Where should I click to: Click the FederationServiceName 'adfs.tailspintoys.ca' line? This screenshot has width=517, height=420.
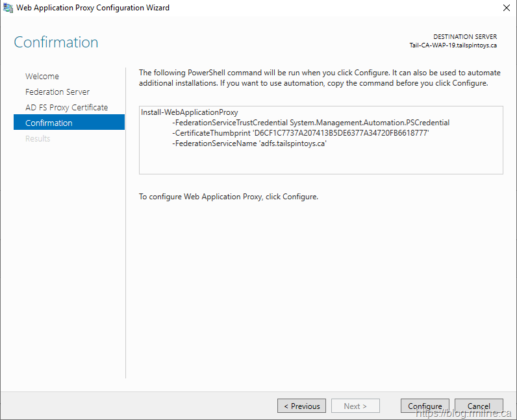[249, 143]
